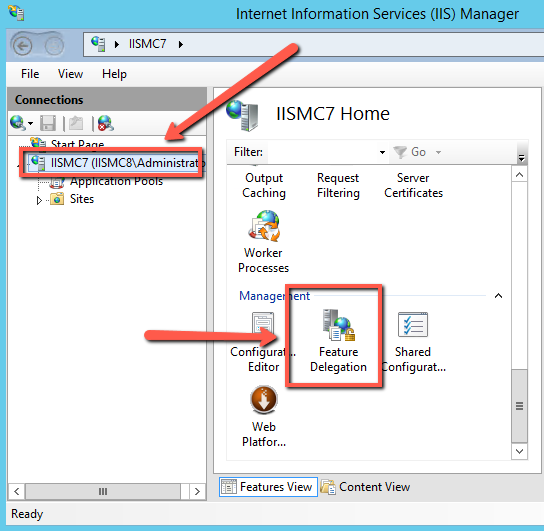
Task: Click the Delete Connection icon
Action: 105,123
